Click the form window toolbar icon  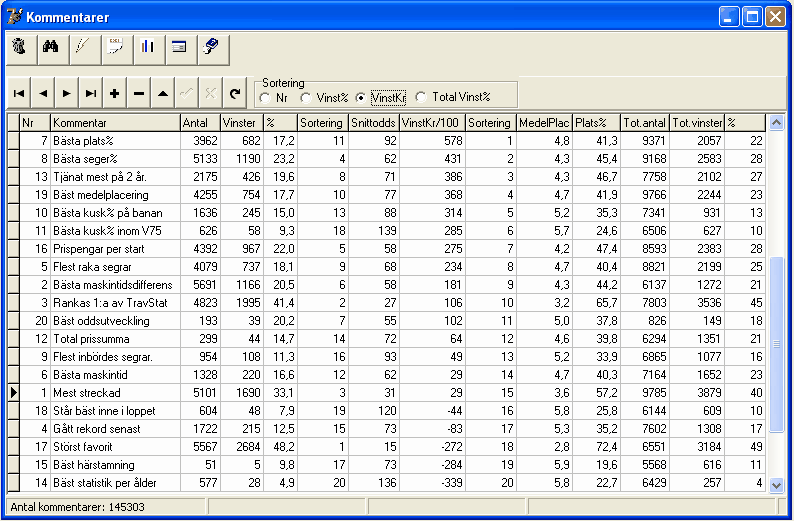pyautogui.click(x=181, y=50)
